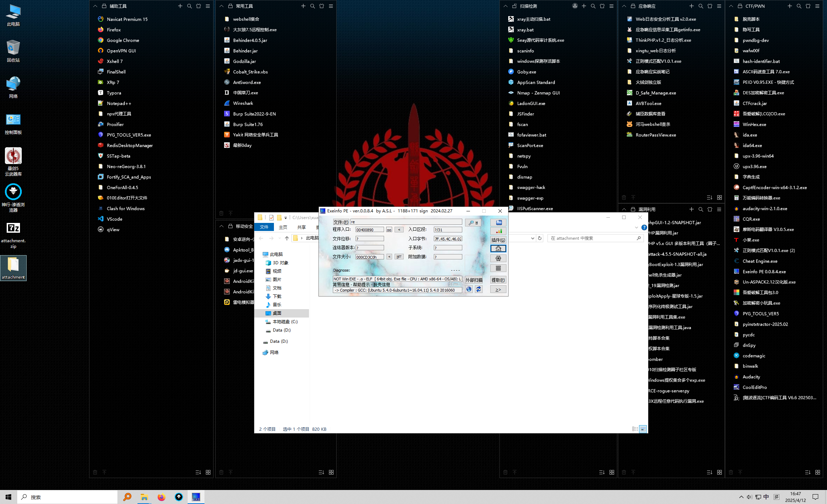
Task: Click the globe icon in Exeinfo PE
Action: pyautogui.click(x=469, y=289)
